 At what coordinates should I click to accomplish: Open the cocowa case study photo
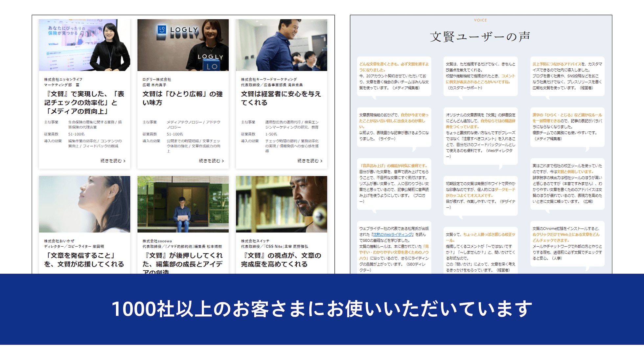(183, 204)
